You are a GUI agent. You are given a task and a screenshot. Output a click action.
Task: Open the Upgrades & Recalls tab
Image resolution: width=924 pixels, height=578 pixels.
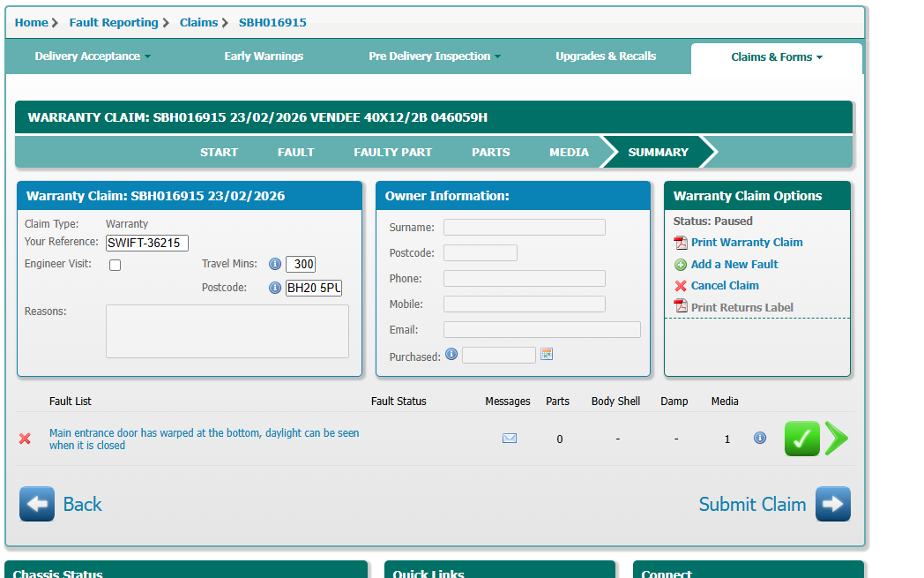pos(606,56)
